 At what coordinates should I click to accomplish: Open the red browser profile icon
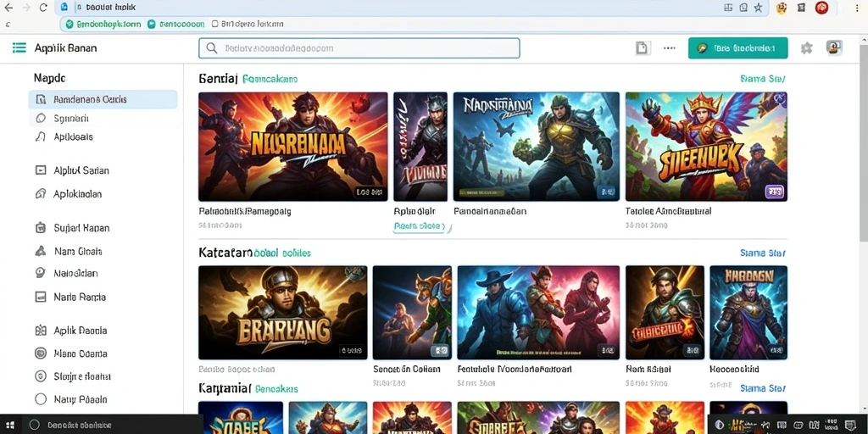tap(821, 8)
